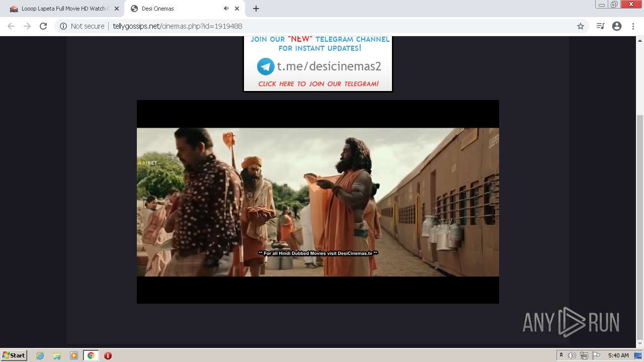
Task: Go forward to next page
Action: [27, 26]
